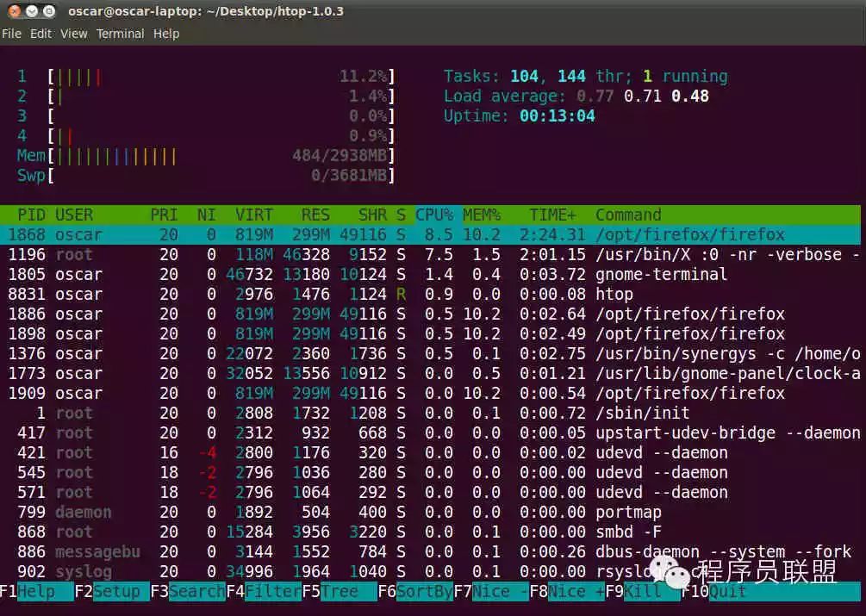866x616 pixels.
Task: Select the gnome-terminal process row
Action: [x=430, y=274]
